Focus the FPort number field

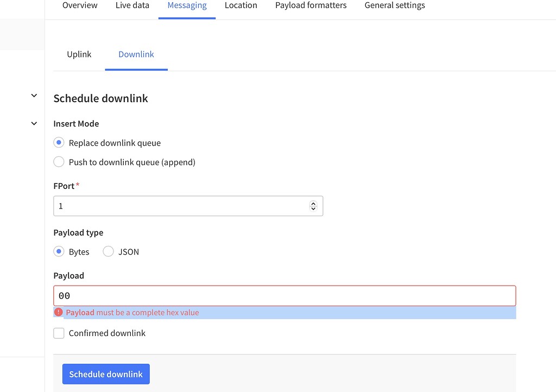(x=182, y=206)
